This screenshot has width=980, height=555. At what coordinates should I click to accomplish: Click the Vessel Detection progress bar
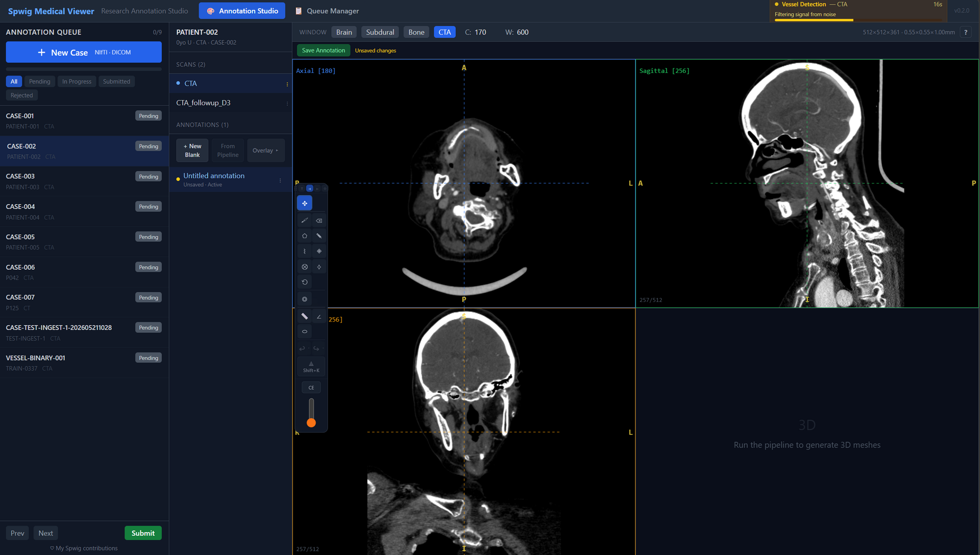[858, 20]
